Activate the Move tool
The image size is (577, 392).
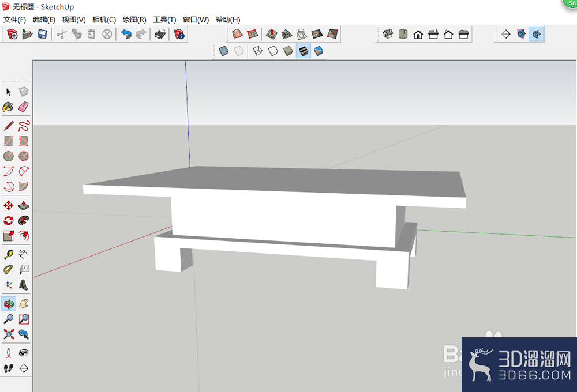(x=9, y=206)
